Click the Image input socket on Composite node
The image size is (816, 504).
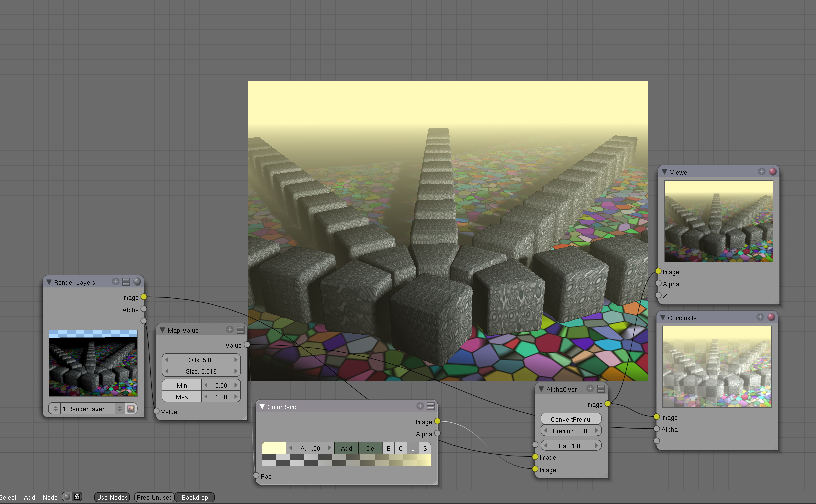[657, 417]
